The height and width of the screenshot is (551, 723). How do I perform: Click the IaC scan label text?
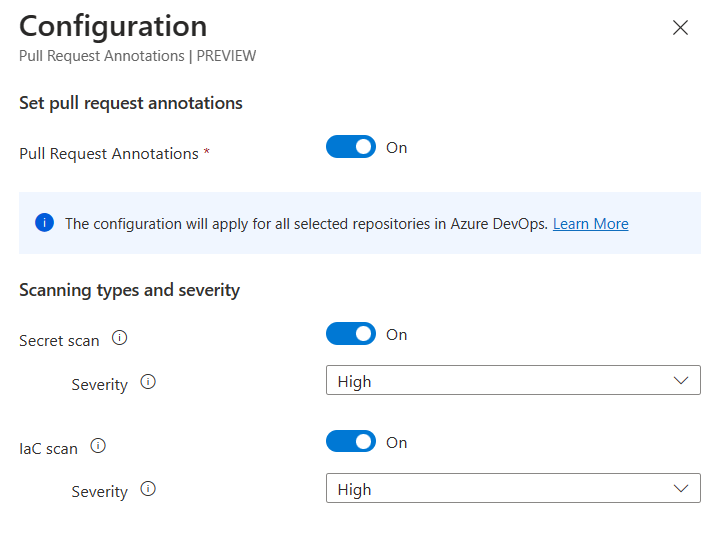pos(48,448)
